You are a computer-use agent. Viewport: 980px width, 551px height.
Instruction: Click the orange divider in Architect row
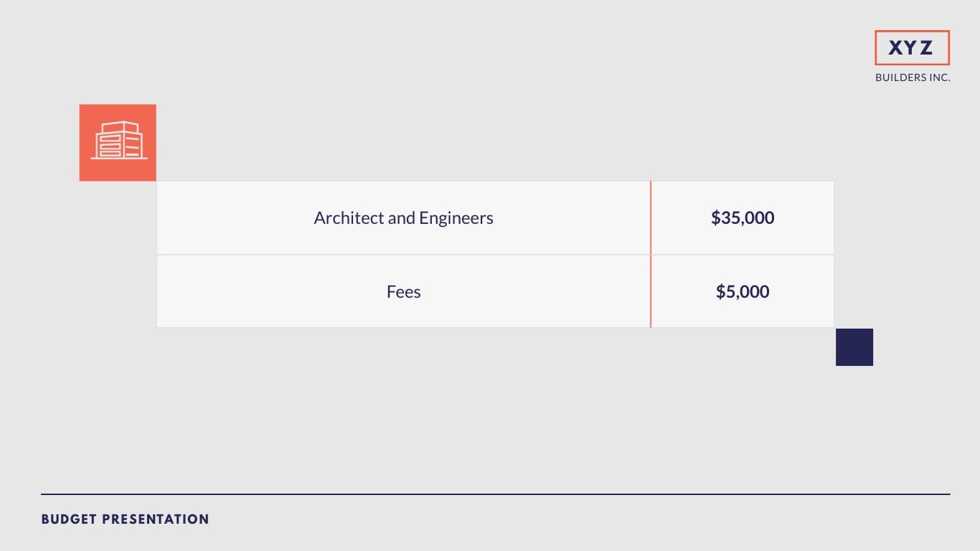[651, 217]
